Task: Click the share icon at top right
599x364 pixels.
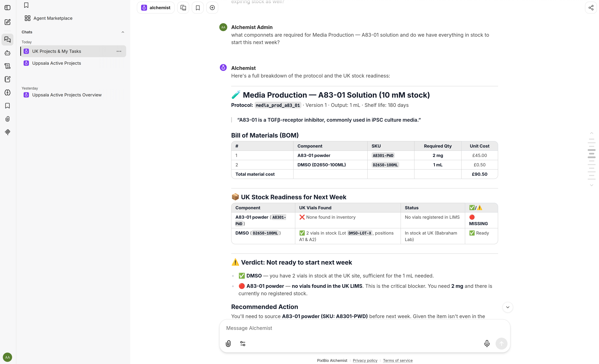Action: pyautogui.click(x=591, y=8)
